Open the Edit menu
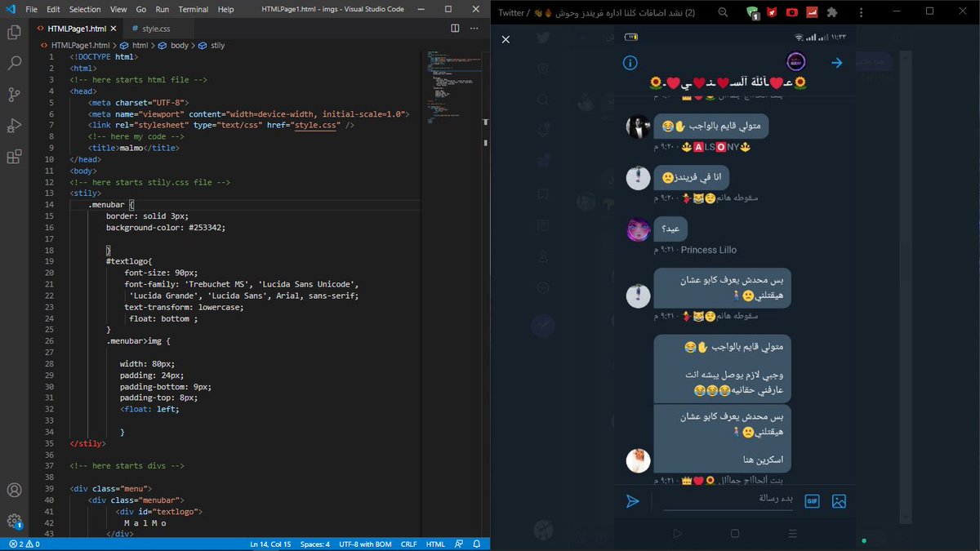This screenshot has height=551, width=980. (53, 9)
